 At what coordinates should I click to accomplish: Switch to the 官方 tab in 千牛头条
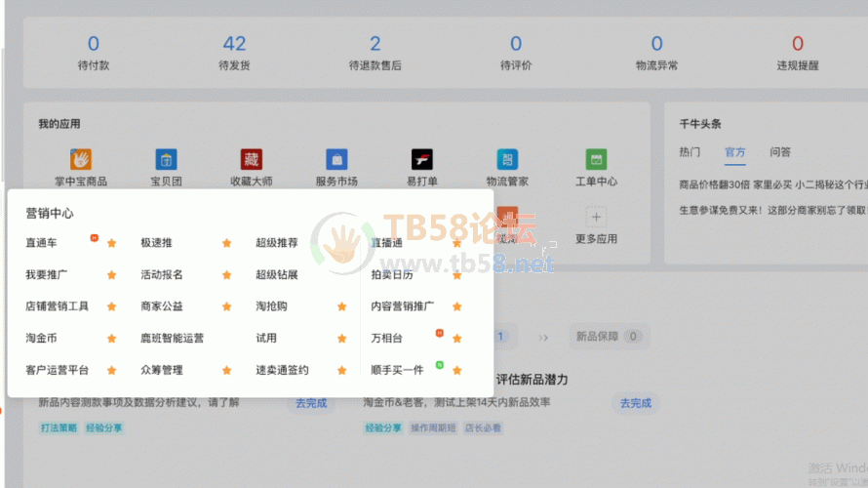[735, 152]
